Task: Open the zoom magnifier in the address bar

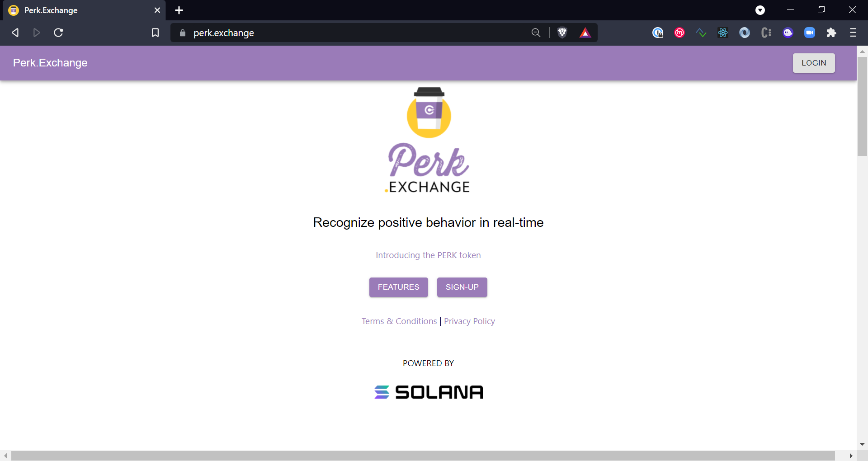Action: pyautogui.click(x=536, y=33)
